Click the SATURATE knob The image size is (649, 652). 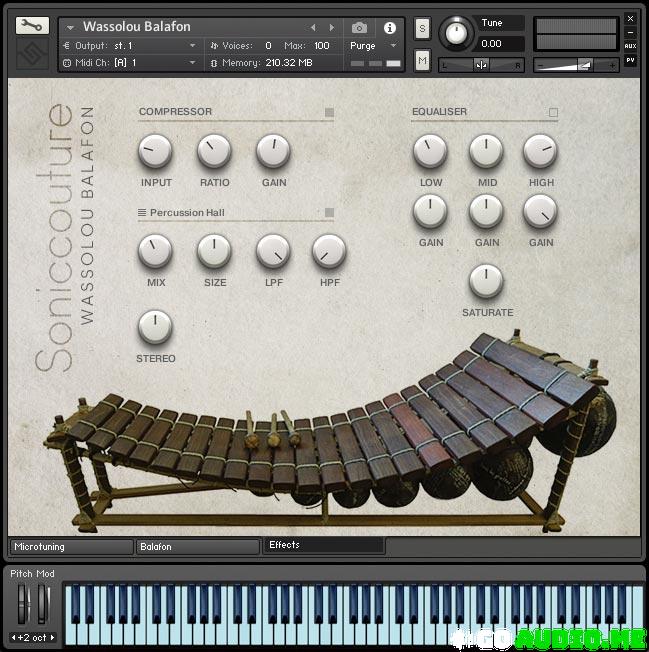tap(486, 281)
